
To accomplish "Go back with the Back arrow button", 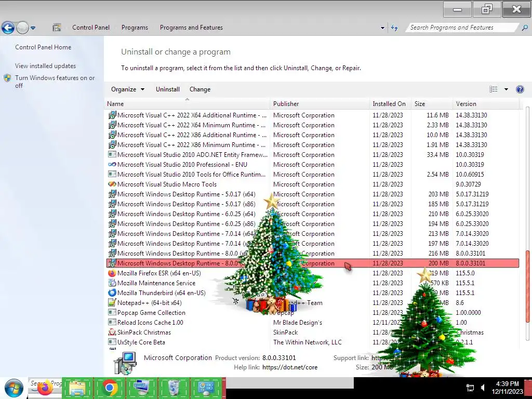I will click(8, 28).
